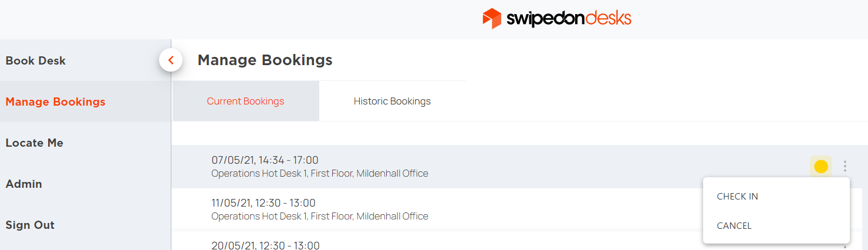
Task: Click the desk location text under the 11/05/21 booking
Action: pyautogui.click(x=320, y=216)
